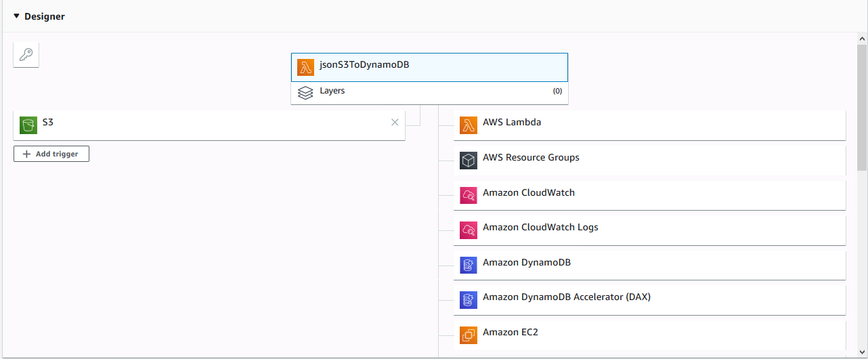Click the green S3 bucket icon
This screenshot has width=868, height=359.
coord(28,125)
